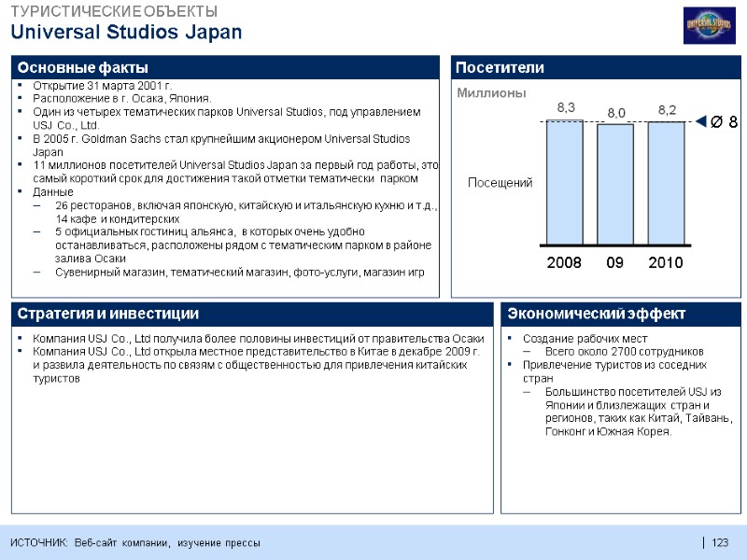Select the 8,3 data label

tap(566, 107)
